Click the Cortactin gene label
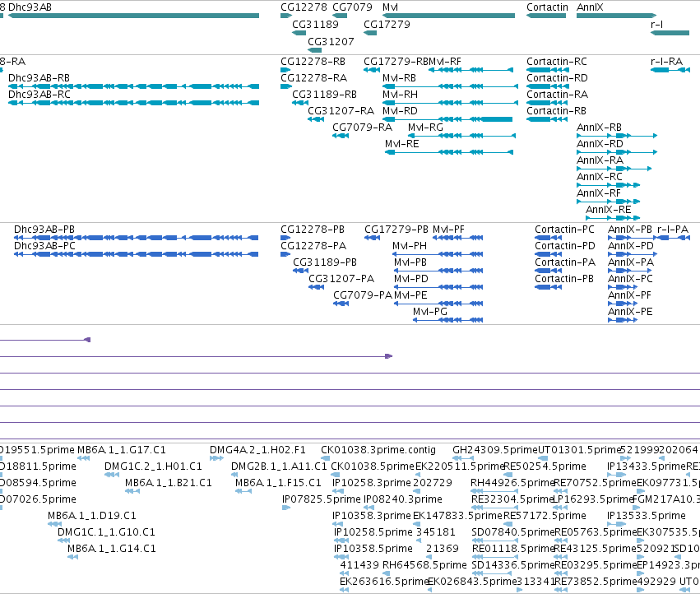This screenshot has width=700, height=594. [x=547, y=7]
